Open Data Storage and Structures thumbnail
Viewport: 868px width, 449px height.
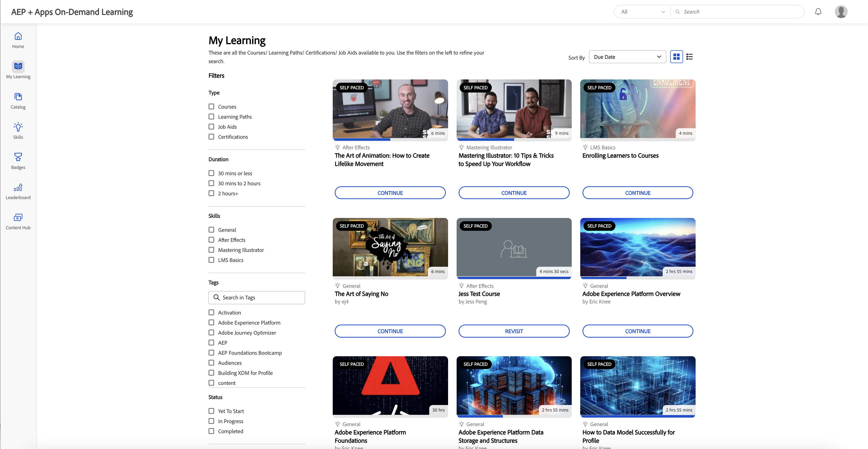(514, 385)
